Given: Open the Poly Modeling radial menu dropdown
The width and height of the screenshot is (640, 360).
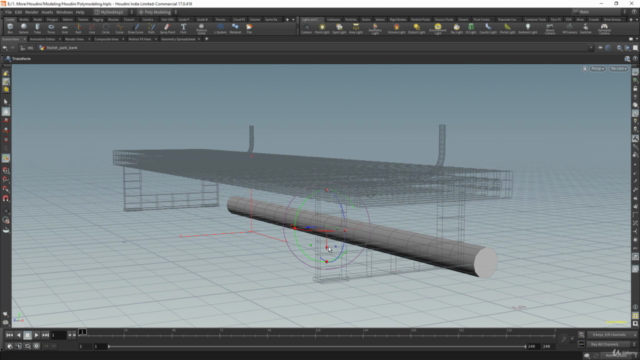Looking at the screenshot, I should pyautogui.click(x=155, y=12).
